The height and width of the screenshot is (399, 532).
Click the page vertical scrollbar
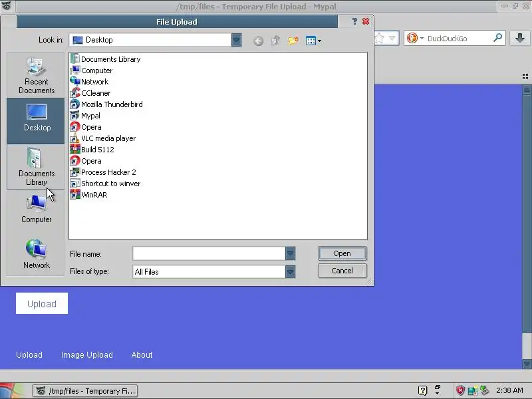click(x=527, y=227)
